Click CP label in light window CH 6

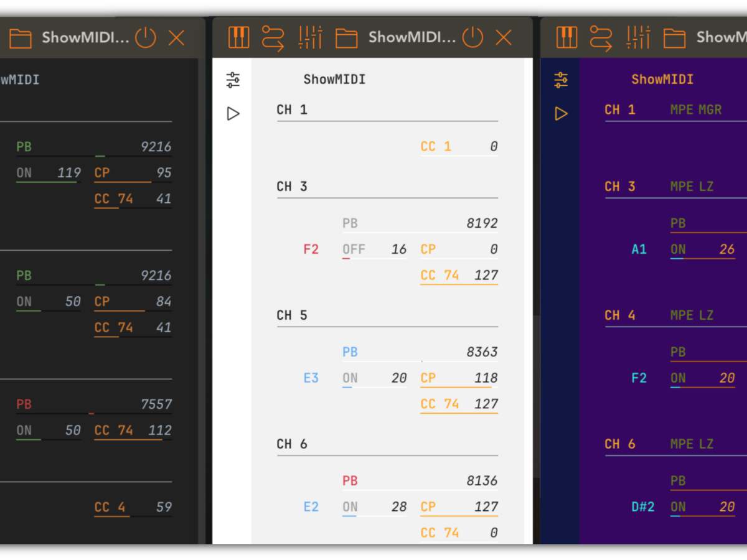point(428,507)
